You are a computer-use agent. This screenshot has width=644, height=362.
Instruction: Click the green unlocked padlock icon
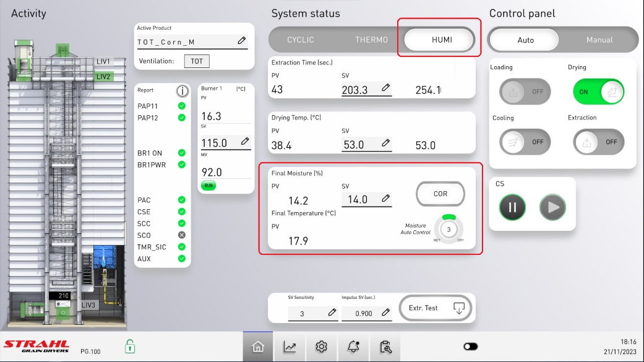(130, 347)
